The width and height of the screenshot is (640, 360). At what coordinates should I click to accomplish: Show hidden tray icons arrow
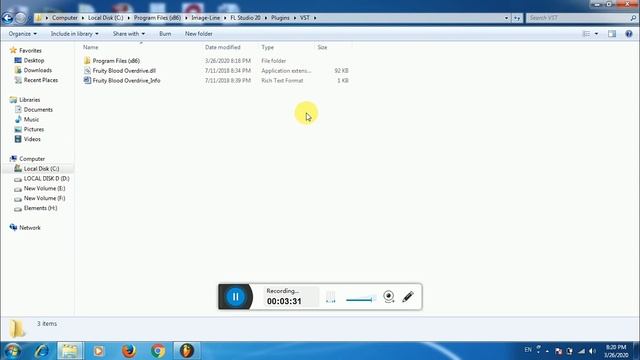[547, 351]
